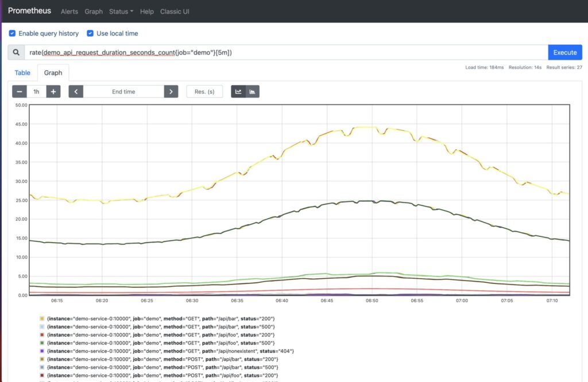Select the Graph tab
588x382 pixels.
pyautogui.click(x=53, y=73)
